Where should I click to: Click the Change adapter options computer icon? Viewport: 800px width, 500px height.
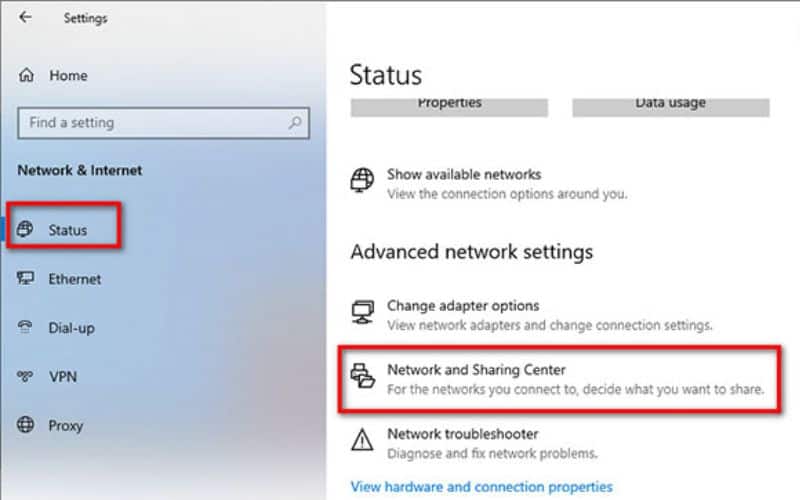pos(363,312)
